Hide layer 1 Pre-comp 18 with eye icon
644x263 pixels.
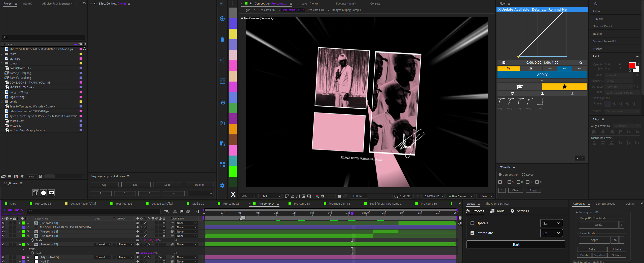pyautogui.click(x=3, y=223)
